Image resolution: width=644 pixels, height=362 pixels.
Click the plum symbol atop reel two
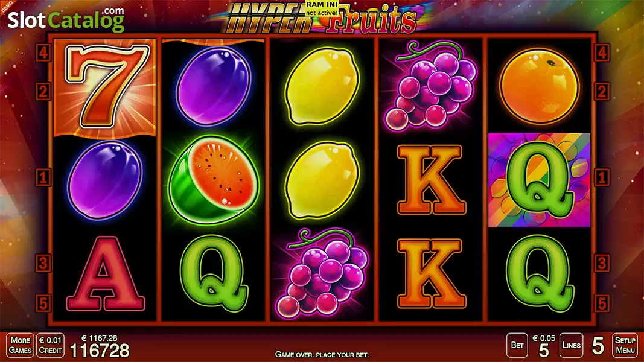pos(214,86)
